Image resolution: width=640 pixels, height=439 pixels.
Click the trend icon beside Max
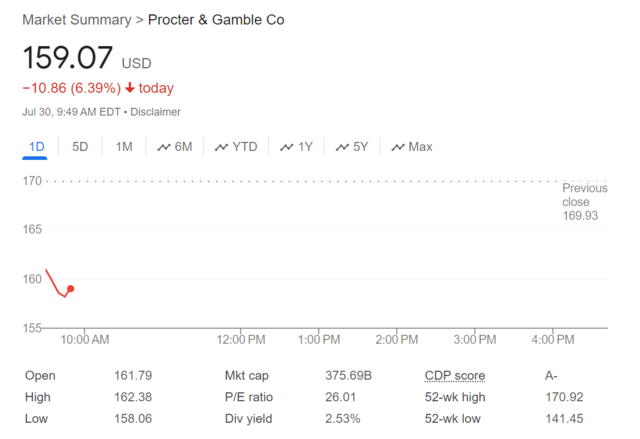click(x=398, y=147)
